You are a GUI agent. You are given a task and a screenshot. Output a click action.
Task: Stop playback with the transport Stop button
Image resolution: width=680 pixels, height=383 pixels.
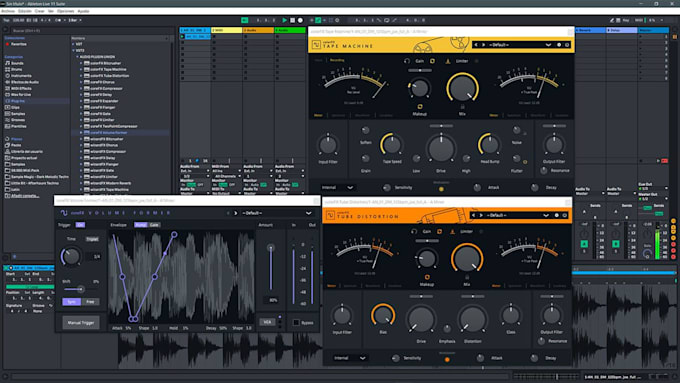[292, 20]
